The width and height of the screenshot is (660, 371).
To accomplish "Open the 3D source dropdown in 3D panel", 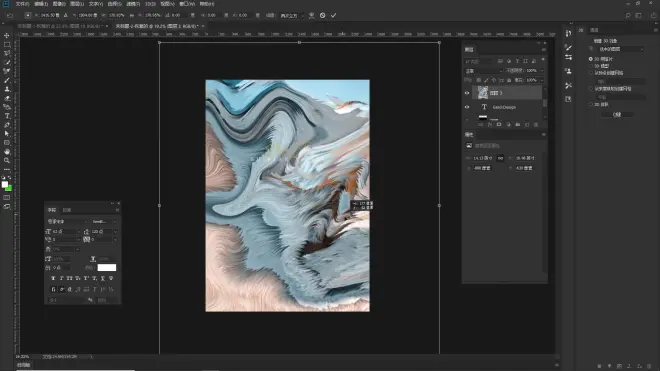I will coord(621,49).
